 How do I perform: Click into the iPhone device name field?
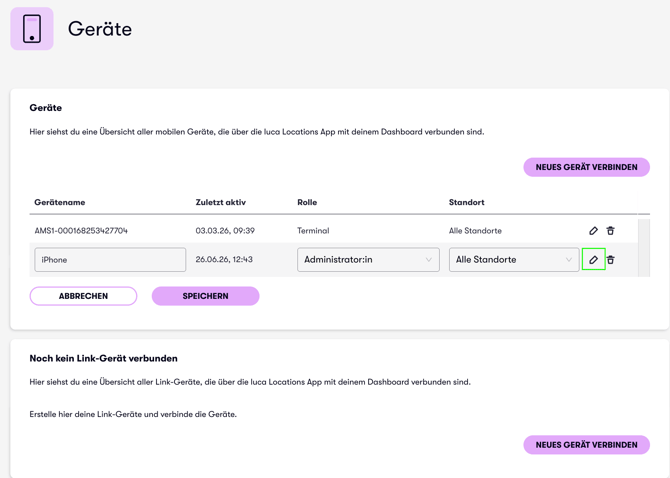point(110,260)
